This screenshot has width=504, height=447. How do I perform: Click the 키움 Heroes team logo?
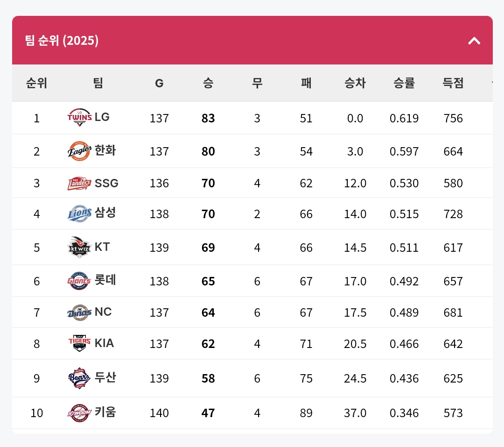point(79,412)
